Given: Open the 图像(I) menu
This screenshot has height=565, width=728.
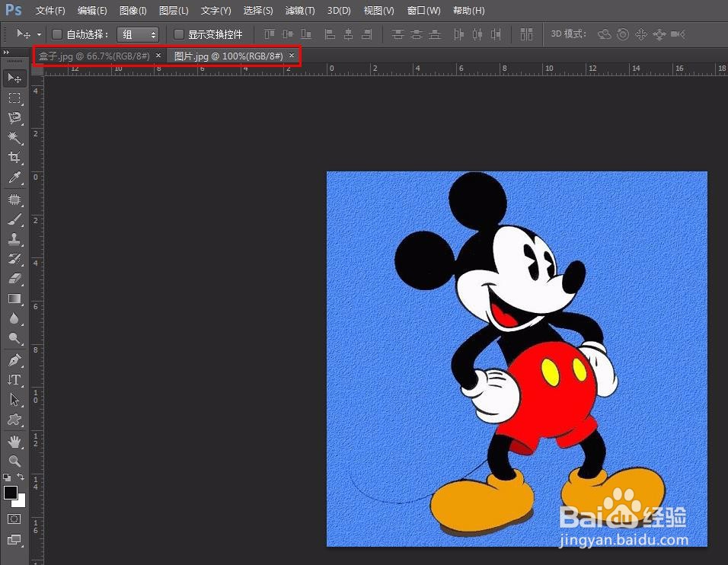Looking at the screenshot, I should pyautogui.click(x=133, y=10).
